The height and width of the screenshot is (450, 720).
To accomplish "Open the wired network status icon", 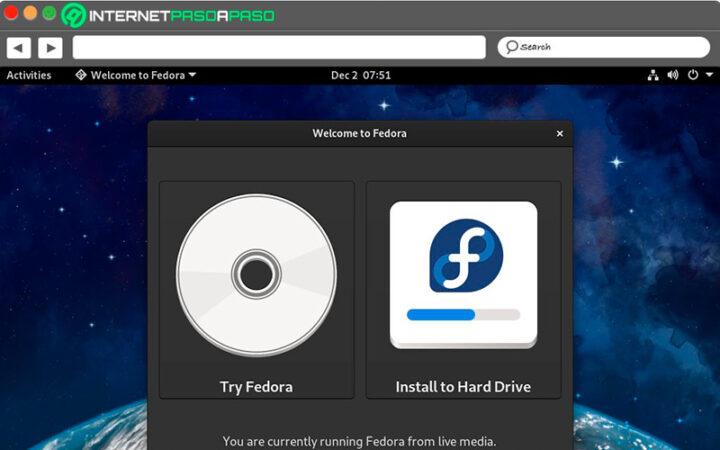I will pyautogui.click(x=653, y=75).
